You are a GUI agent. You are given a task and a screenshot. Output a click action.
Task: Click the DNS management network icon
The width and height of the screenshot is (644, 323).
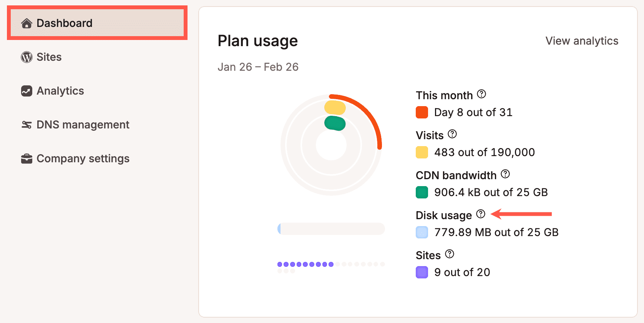coord(26,125)
